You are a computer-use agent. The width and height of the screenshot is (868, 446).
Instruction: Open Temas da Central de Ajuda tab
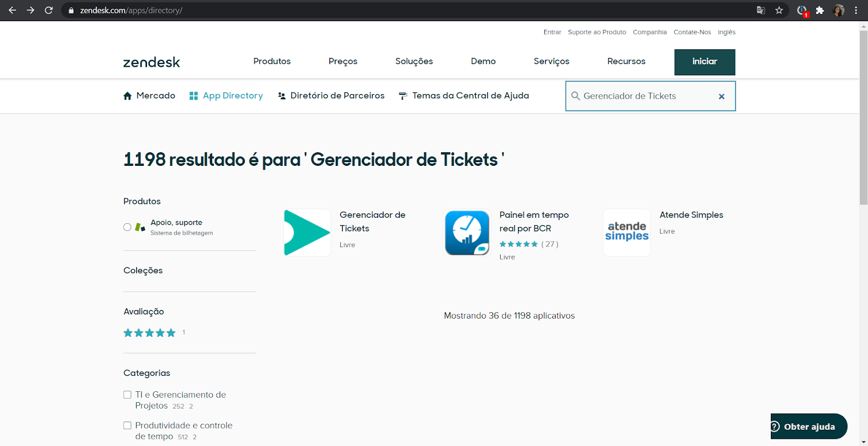point(463,96)
